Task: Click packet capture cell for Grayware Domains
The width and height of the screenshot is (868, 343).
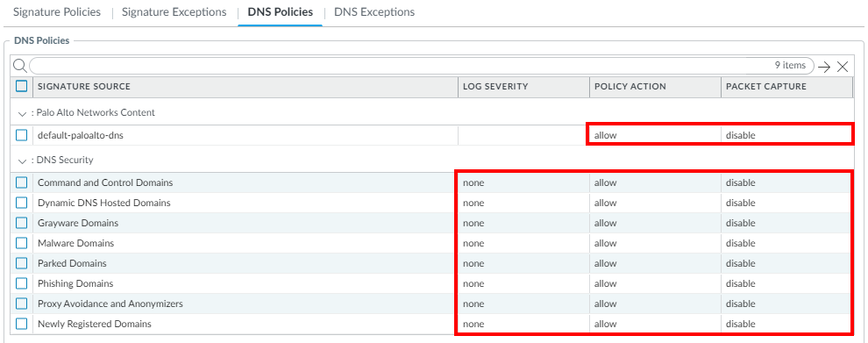Action: click(786, 223)
